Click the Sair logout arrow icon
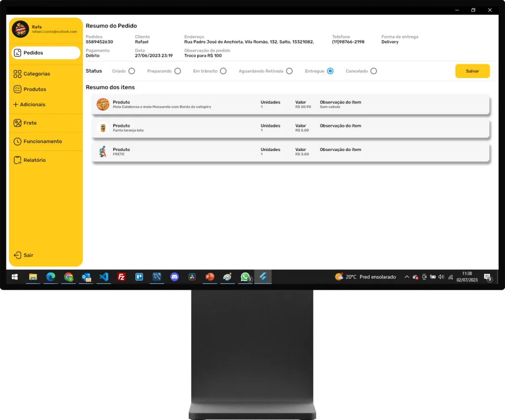 pos(17,255)
